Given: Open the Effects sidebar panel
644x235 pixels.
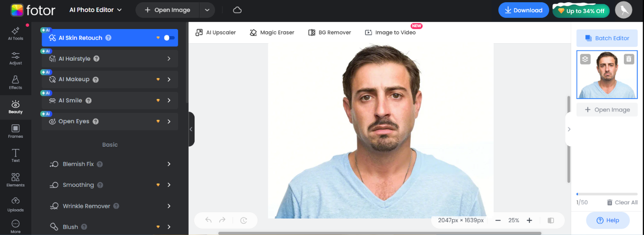Looking at the screenshot, I should coord(16,83).
